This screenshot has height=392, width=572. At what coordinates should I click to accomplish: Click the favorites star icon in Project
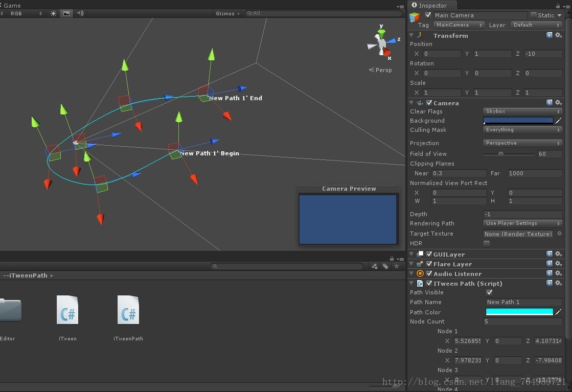[x=397, y=266]
